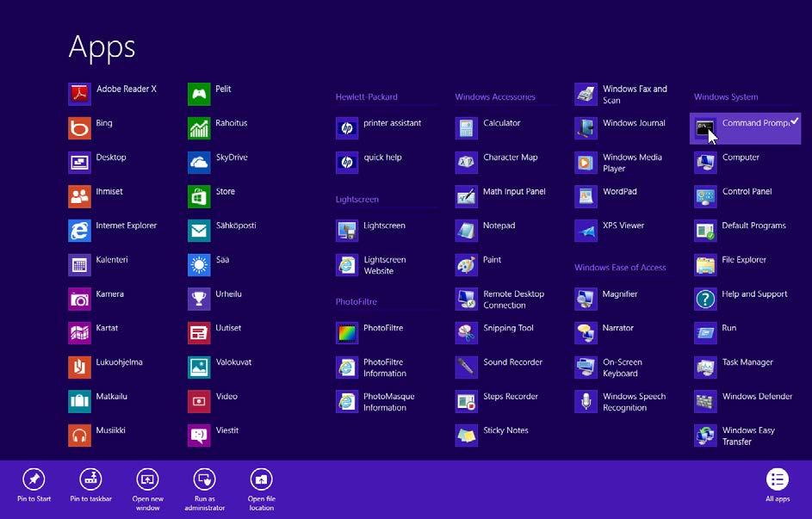Click the XPS Viewer label
The height and width of the screenshot is (519, 812).
[623, 226]
